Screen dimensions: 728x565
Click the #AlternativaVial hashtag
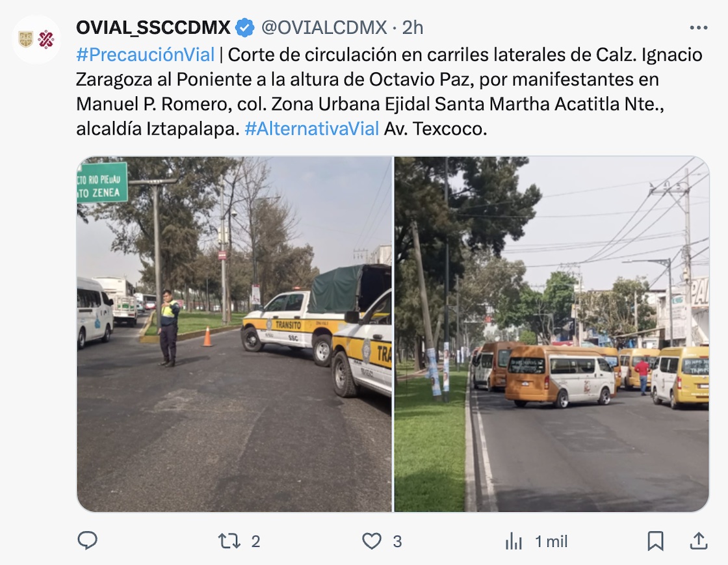click(x=311, y=129)
